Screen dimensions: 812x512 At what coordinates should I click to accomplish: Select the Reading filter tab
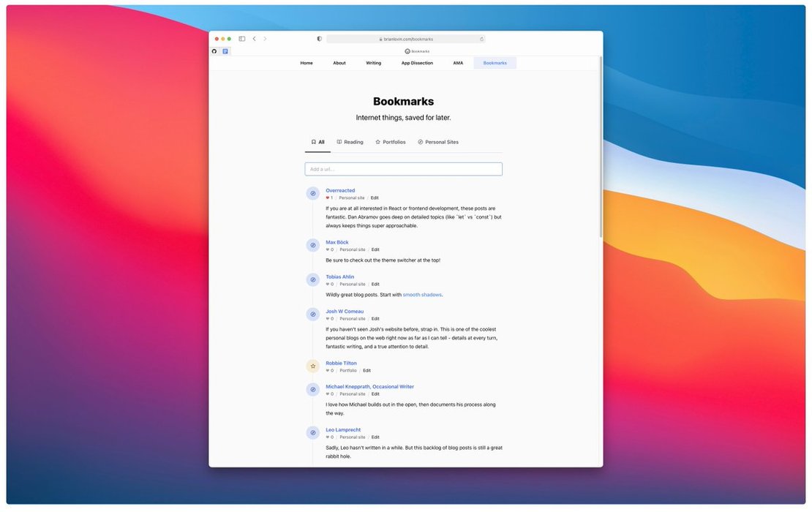(x=350, y=142)
